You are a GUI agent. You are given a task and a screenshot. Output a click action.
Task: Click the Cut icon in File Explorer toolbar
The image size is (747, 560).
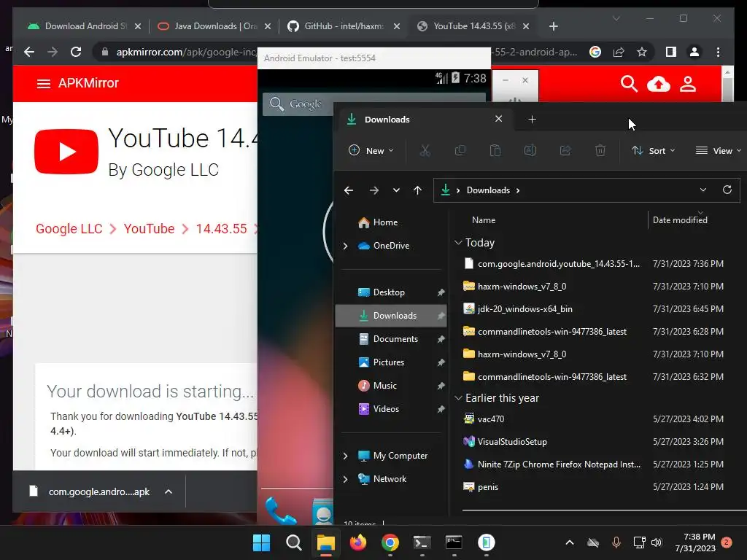pyautogui.click(x=425, y=151)
